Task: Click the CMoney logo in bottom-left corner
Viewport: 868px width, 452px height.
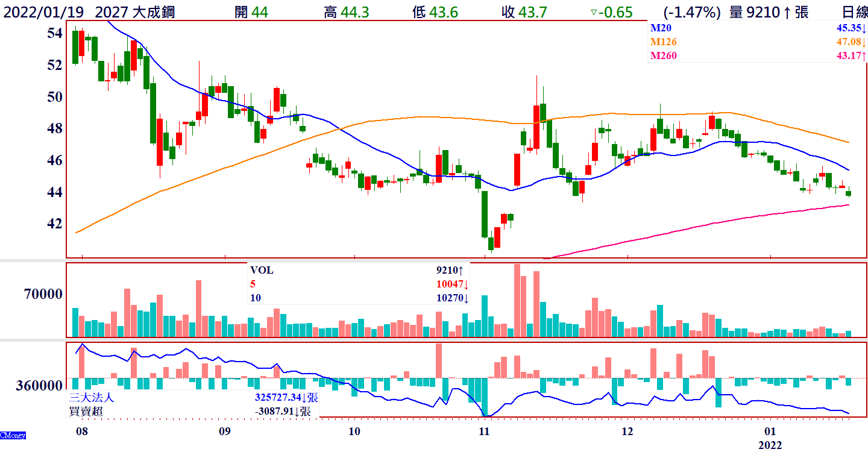Action: click(x=13, y=435)
